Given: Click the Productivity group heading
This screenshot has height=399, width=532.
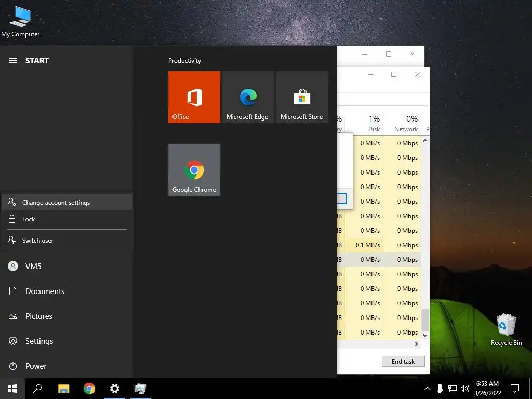Looking at the screenshot, I should pyautogui.click(x=184, y=61).
